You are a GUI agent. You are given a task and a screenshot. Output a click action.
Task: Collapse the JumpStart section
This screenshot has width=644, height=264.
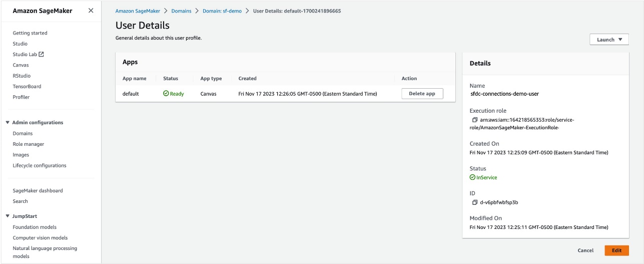pyautogui.click(x=8, y=216)
